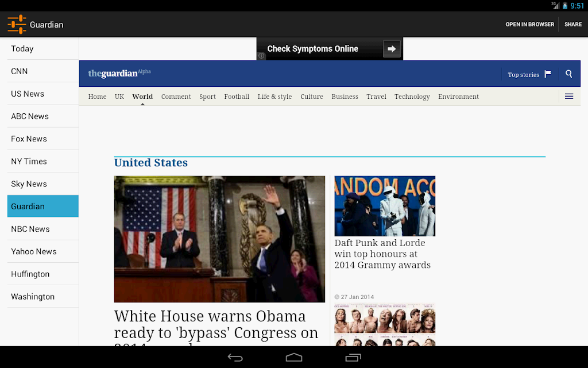Select Fox News source
Screen dimensions: 588x368
tap(42, 139)
